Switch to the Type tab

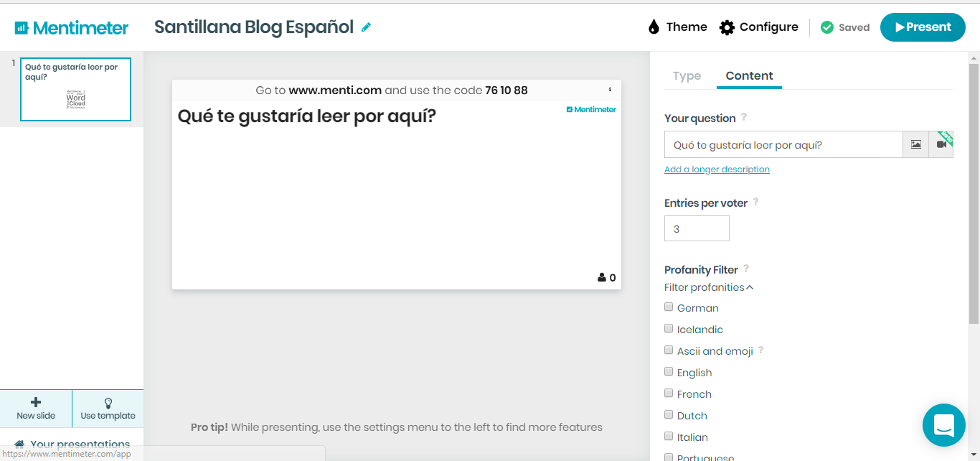[687, 76]
